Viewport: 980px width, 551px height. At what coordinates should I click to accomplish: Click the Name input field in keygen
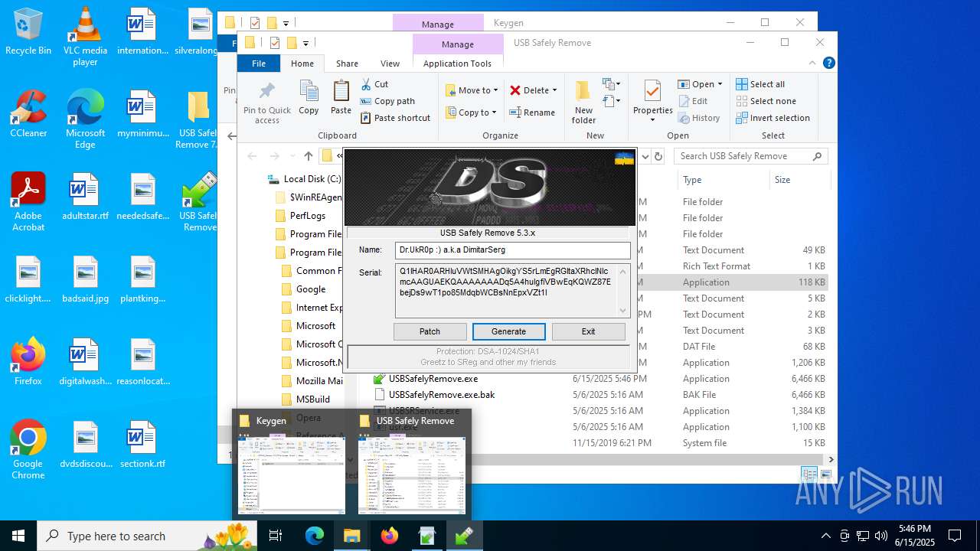coord(512,249)
